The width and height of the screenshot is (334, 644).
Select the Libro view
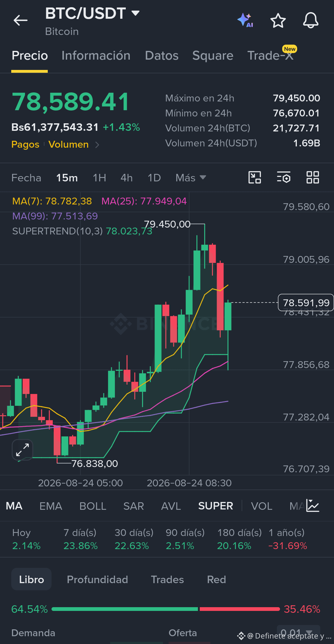[x=31, y=579]
